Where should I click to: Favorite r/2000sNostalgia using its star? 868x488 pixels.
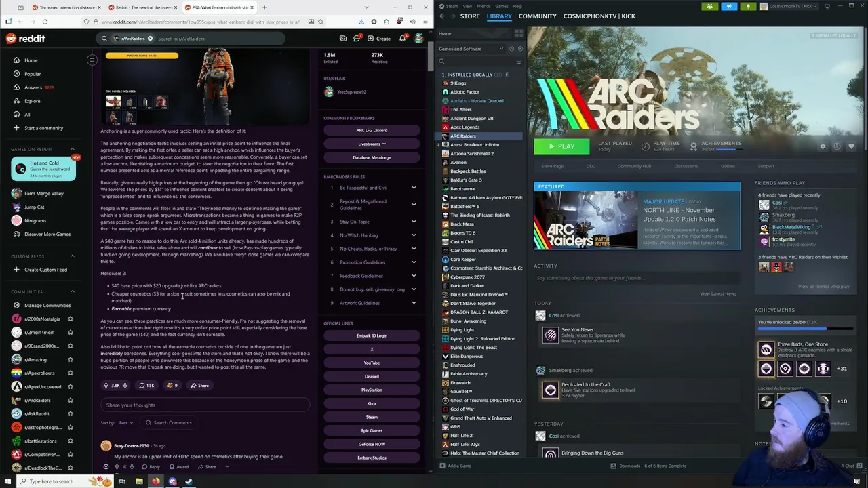click(x=70, y=319)
